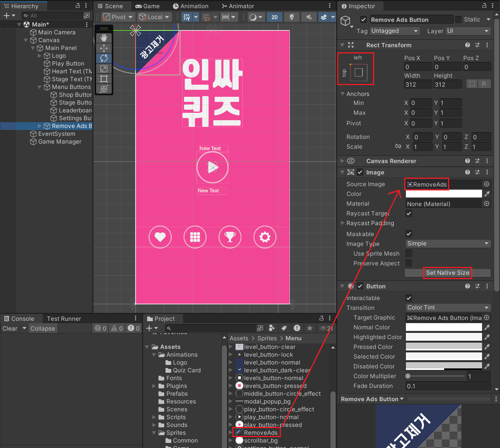
Task: Enable Preserve Aspect checkbox
Action: (409, 263)
